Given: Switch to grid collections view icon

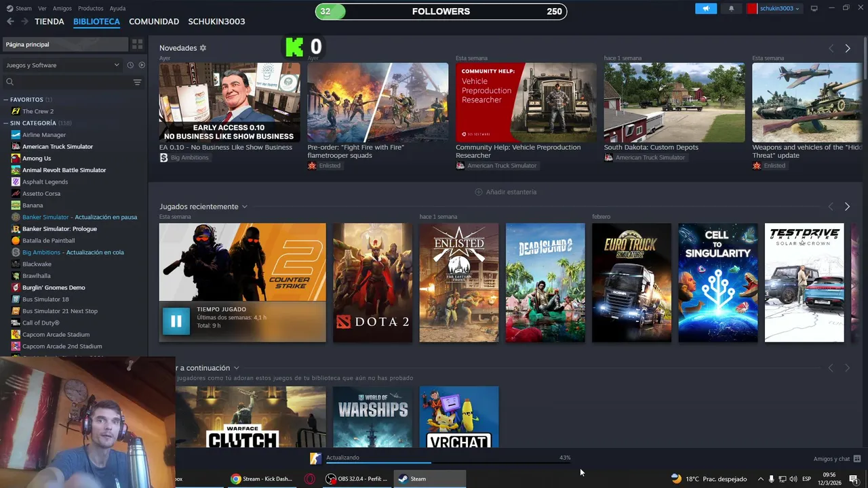Looking at the screenshot, I should pyautogui.click(x=138, y=44).
